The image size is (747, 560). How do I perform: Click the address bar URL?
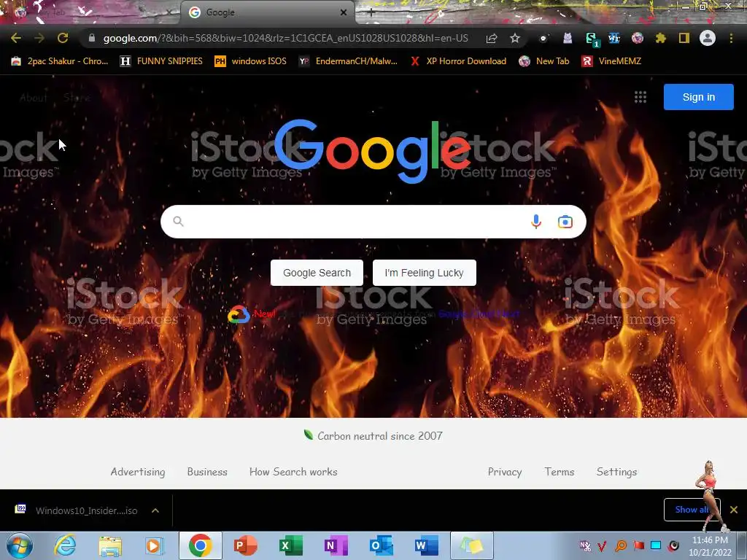(x=285, y=38)
